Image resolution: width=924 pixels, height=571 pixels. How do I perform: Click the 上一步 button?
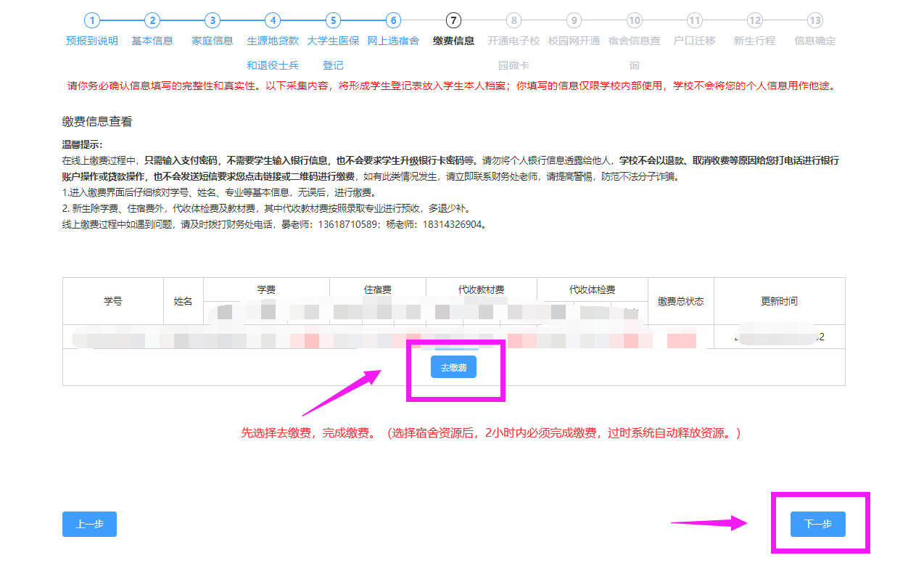click(88, 524)
